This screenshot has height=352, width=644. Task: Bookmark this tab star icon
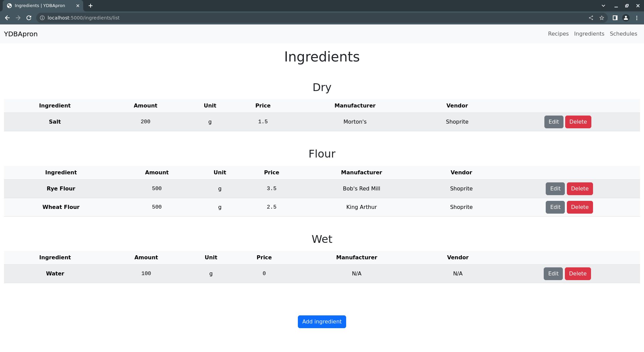(x=602, y=18)
